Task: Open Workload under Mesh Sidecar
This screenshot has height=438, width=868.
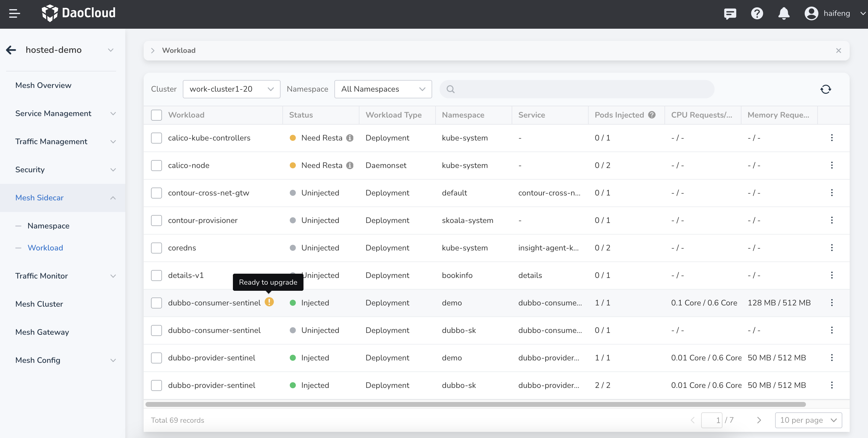Action: pos(45,248)
